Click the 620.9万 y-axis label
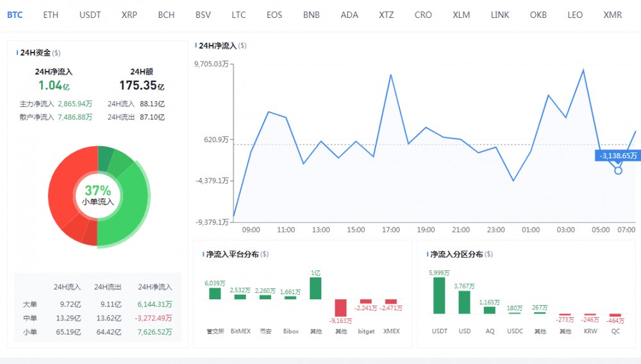The width and height of the screenshot is (641, 364). pyautogui.click(x=216, y=140)
